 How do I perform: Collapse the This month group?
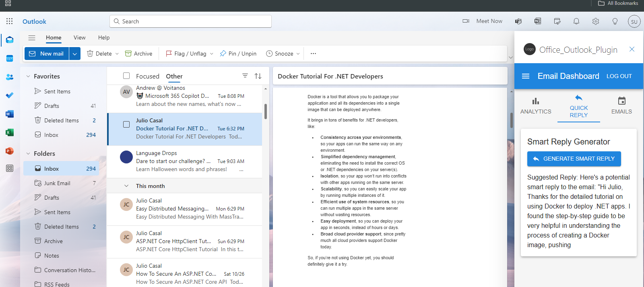[x=126, y=186]
